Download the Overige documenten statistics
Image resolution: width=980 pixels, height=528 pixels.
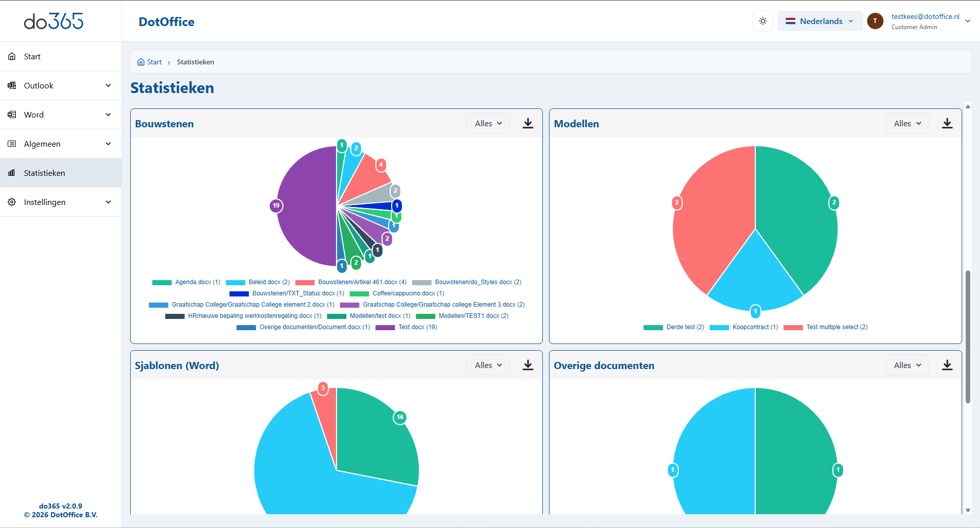947,365
